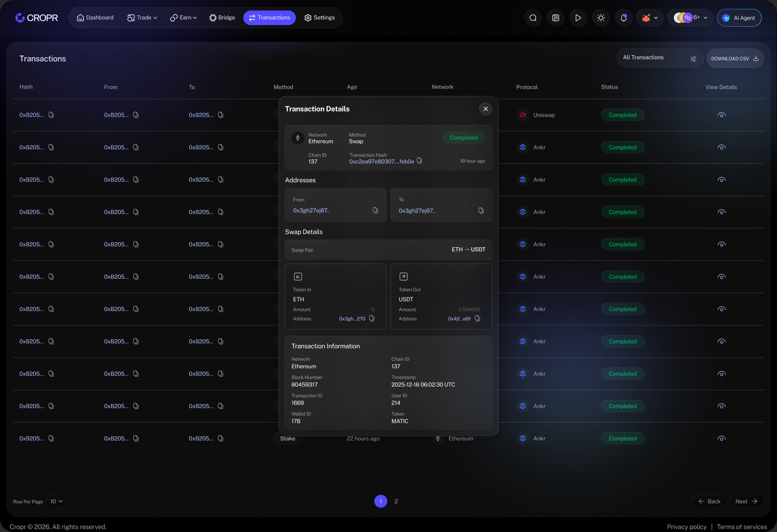Copy the From address 0x3gh27ej87
777x532 pixels.
click(375, 210)
